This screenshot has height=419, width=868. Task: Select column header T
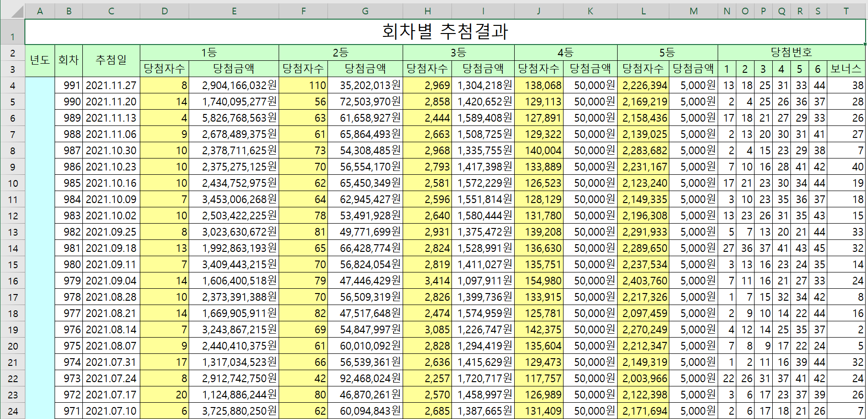(846, 11)
